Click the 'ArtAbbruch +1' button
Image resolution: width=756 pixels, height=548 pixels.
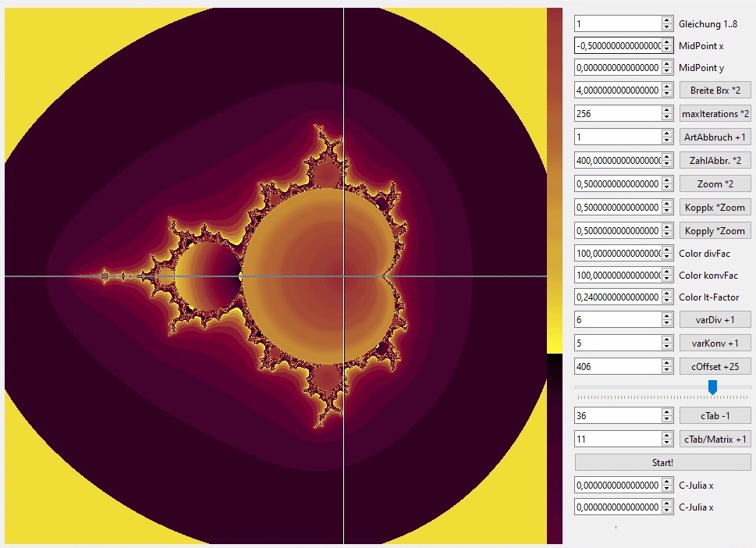[x=715, y=137]
